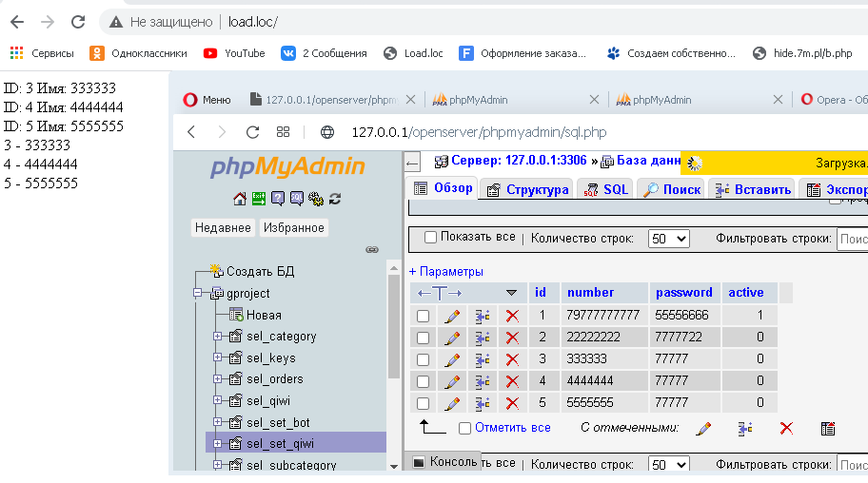Click the link chain icon in the navigation panel
Image resolution: width=868 pixels, height=483 pixels.
pyautogui.click(x=372, y=249)
